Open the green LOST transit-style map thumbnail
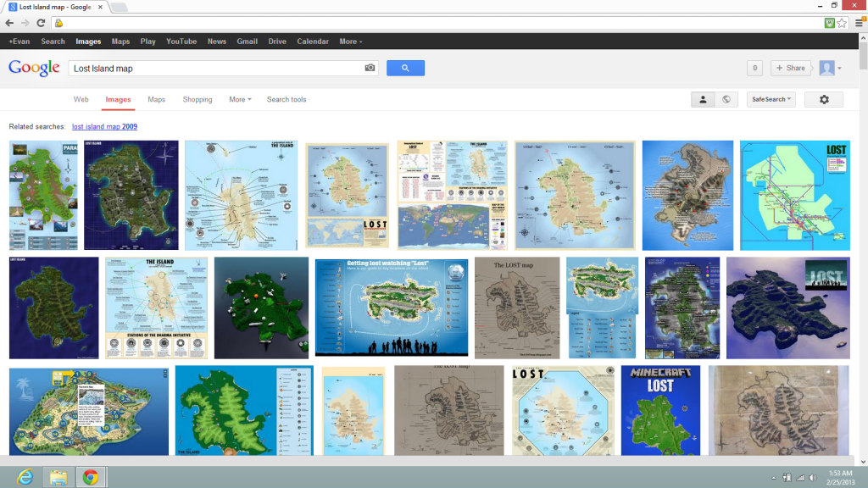 795,196
